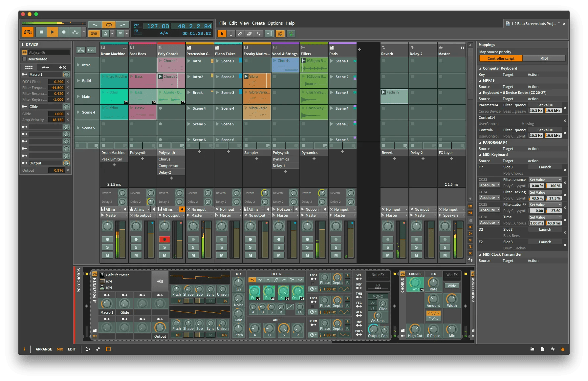Enable MONO mode on the Polysynth
The height and width of the screenshot is (381, 588).
pyautogui.click(x=378, y=296)
